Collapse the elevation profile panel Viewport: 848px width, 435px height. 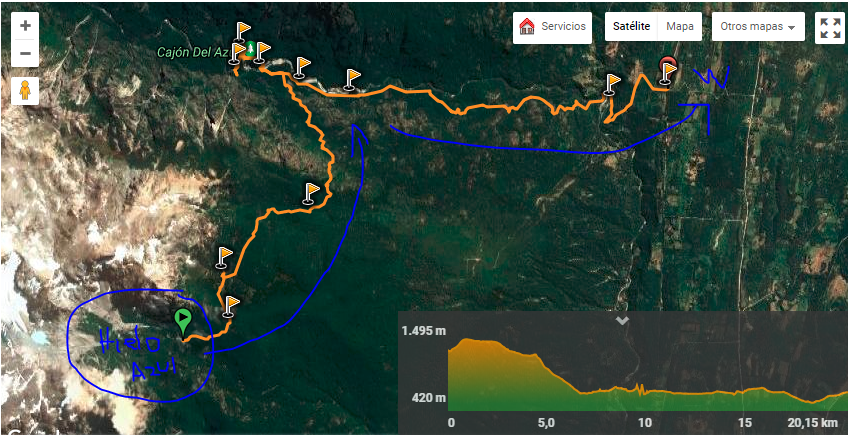pos(622,321)
